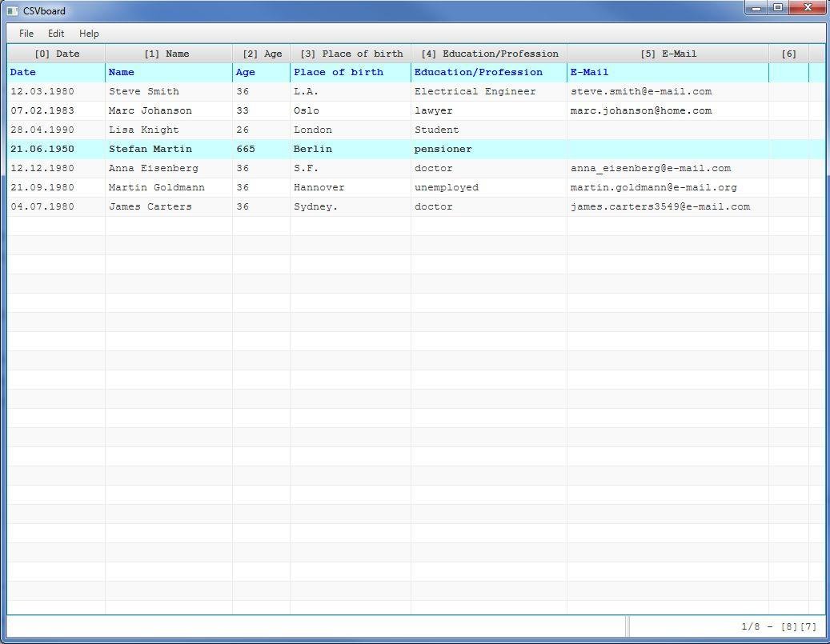Select marc.johanson@home.com cell
Viewport: 830px width, 644px height.
[x=668, y=110]
